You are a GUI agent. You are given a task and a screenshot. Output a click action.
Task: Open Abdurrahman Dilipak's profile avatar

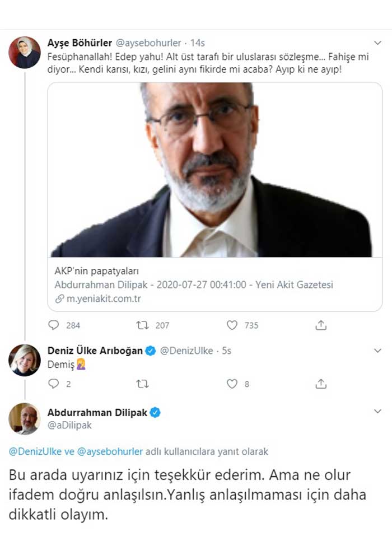point(25,418)
